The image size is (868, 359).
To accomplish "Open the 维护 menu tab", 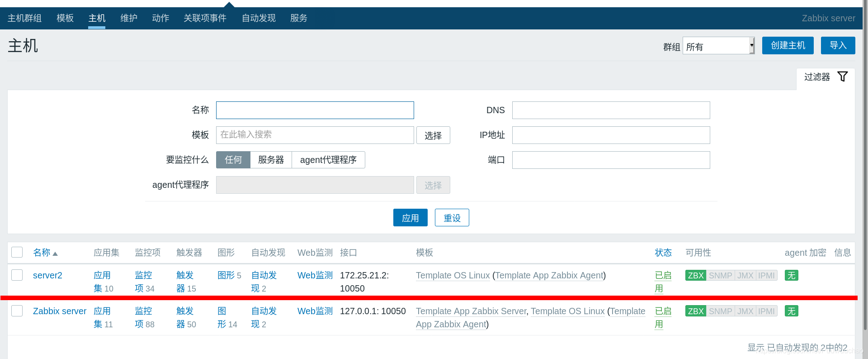I will (x=129, y=18).
